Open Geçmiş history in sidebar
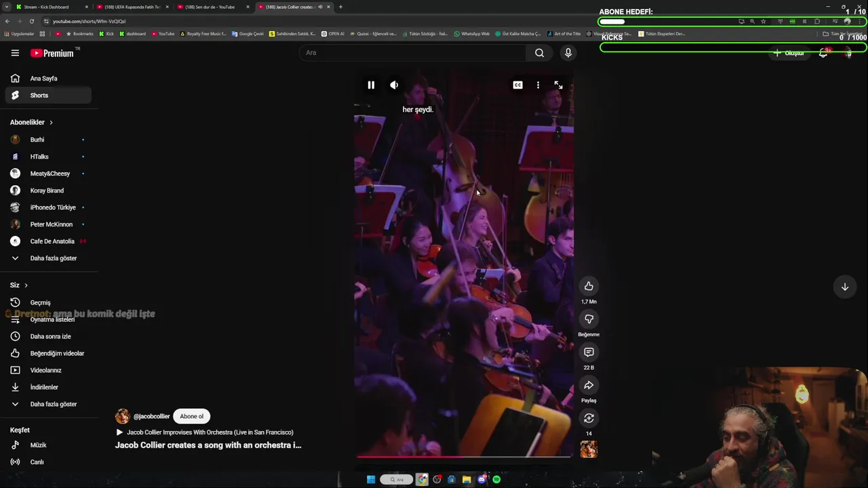This screenshot has width=868, height=488. (47, 302)
